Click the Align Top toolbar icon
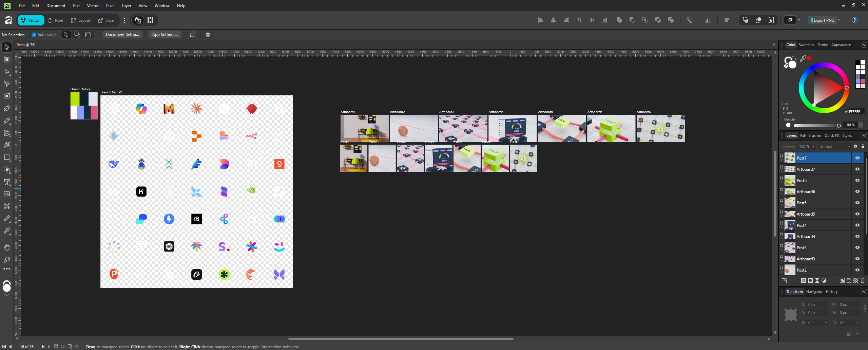This screenshot has height=350, width=868. (x=579, y=20)
